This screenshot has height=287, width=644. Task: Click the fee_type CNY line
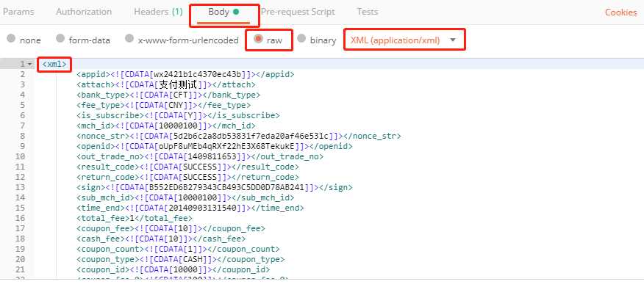coord(163,106)
